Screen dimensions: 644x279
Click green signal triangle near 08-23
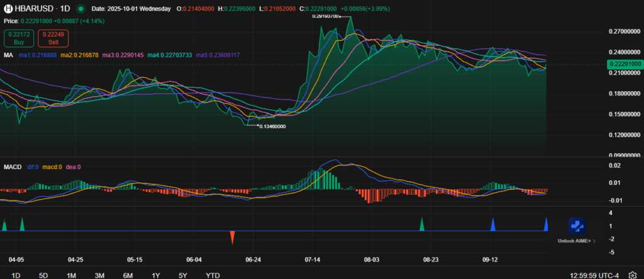[422, 224]
